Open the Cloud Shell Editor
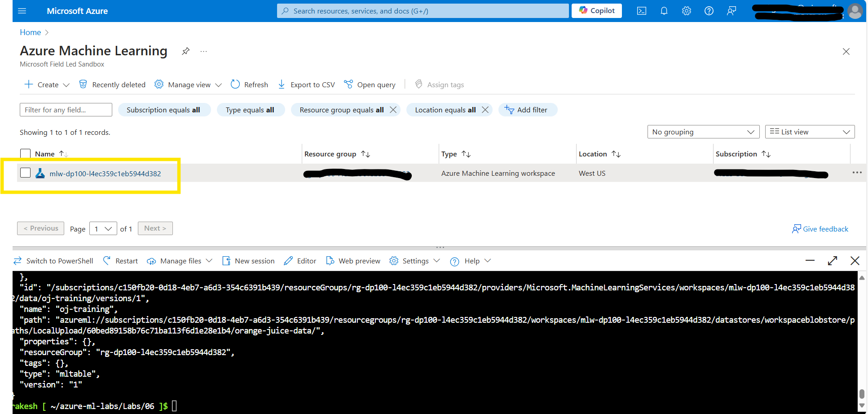Viewport: 868px width, 414px height. 300,261
